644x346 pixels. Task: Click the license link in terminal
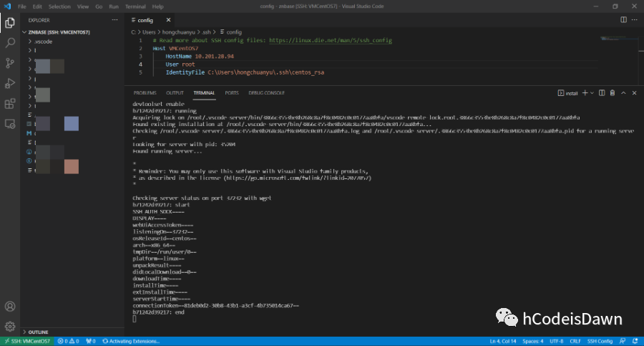pyautogui.click(x=298, y=178)
